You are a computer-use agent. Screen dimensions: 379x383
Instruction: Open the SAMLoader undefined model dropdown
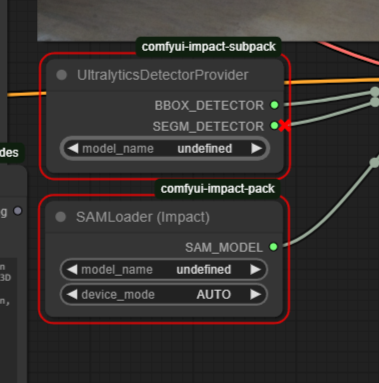(164, 269)
